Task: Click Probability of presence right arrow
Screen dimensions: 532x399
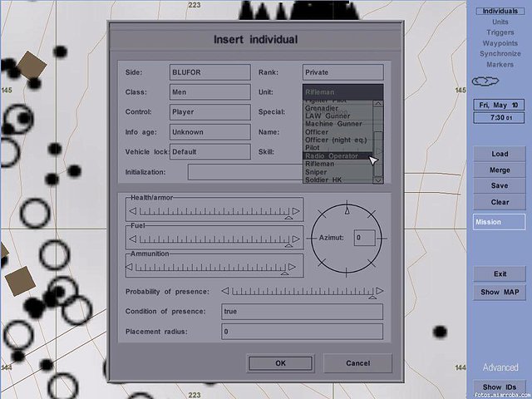Action: coord(380,291)
